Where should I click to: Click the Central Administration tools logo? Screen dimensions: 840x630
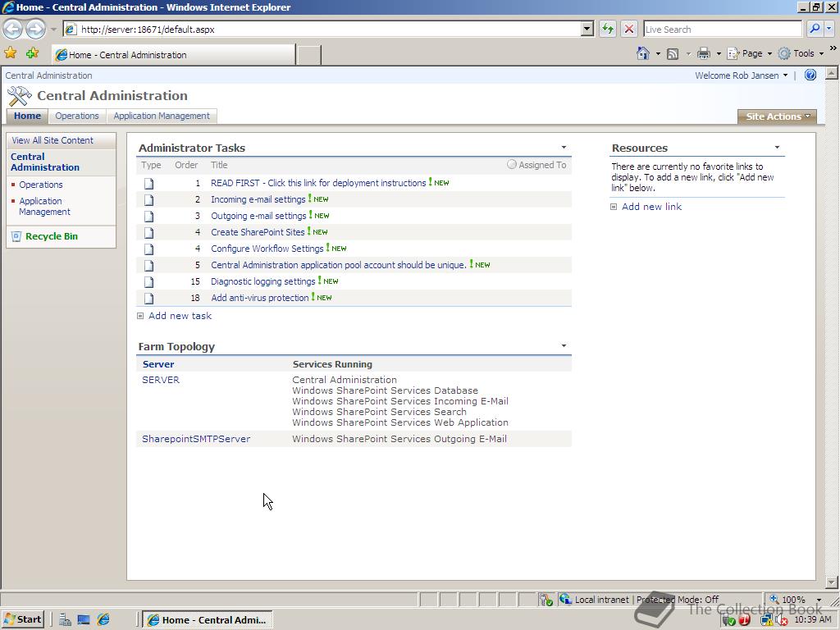tap(20, 96)
